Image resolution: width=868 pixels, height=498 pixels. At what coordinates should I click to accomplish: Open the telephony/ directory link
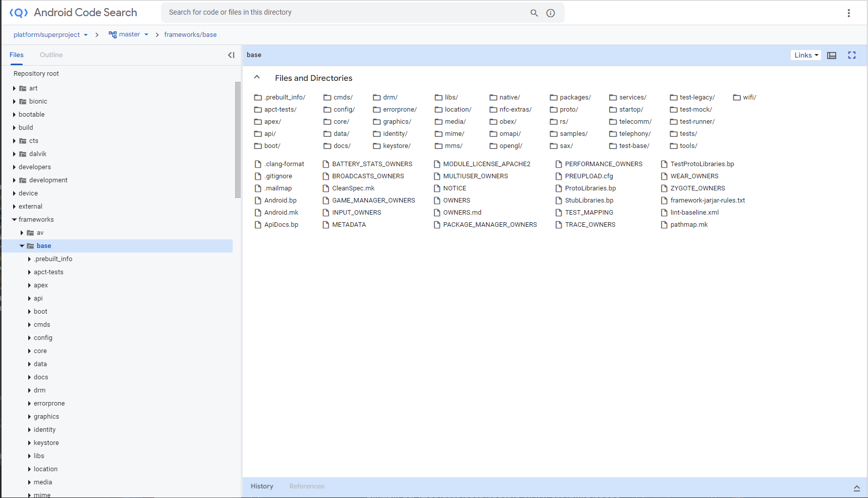[x=635, y=134]
